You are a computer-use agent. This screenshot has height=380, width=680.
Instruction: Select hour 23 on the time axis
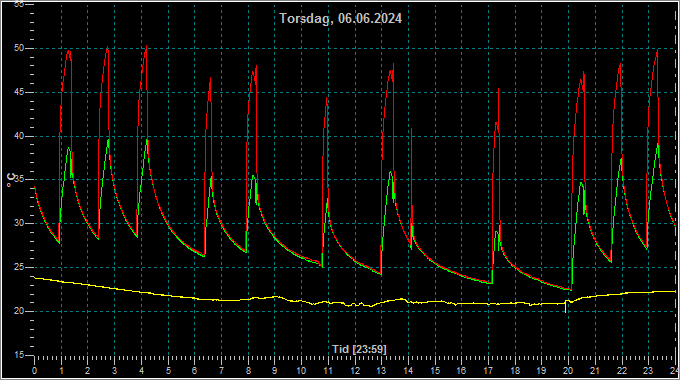[648, 371]
